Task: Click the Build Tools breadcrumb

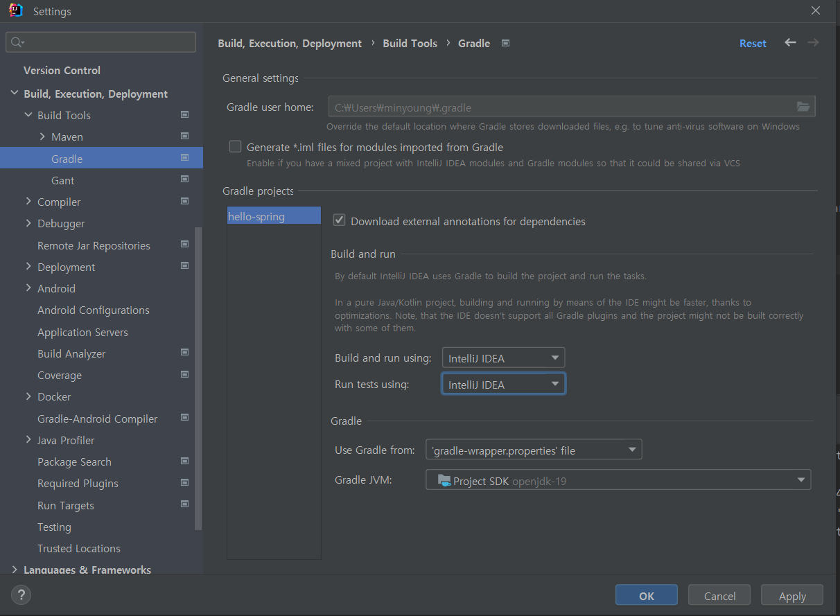Action: pos(410,43)
